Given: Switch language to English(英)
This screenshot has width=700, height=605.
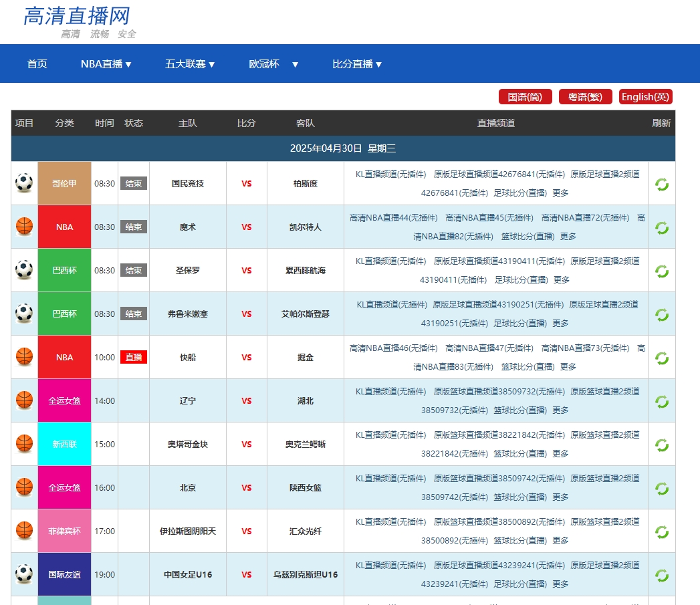Looking at the screenshot, I should point(645,96).
